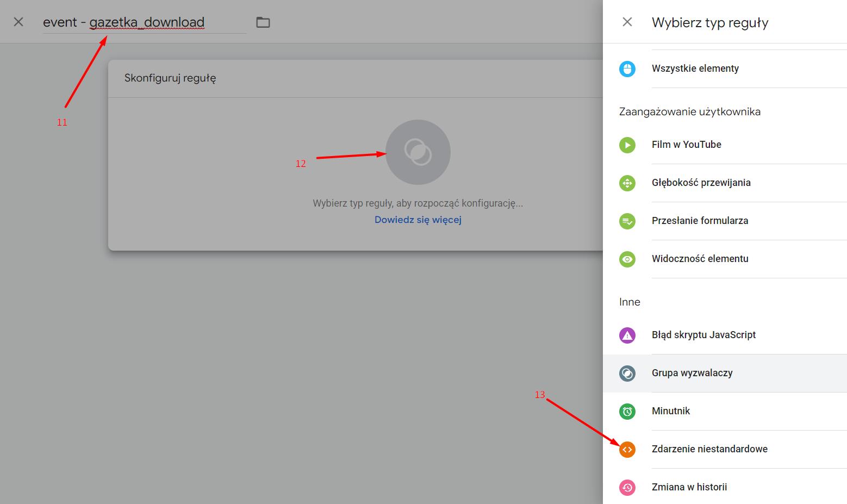
Task: Select the Widoczność elementu eye icon
Action: (x=627, y=259)
